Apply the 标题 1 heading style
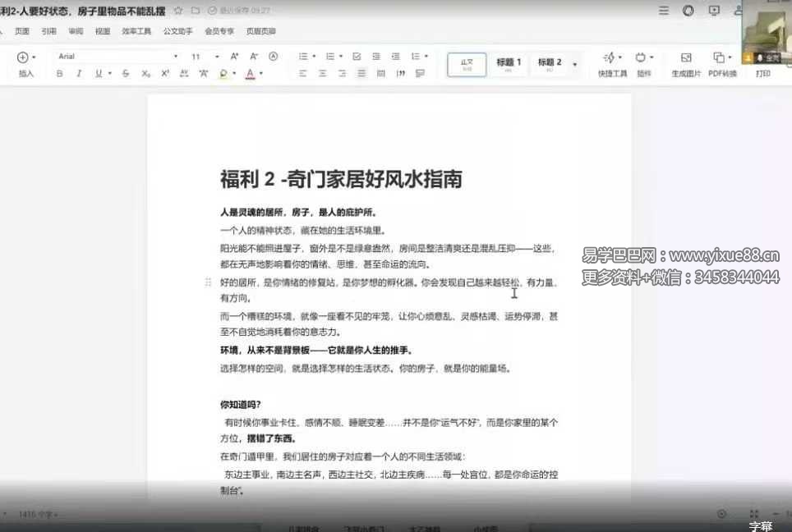This screenshot has height=532, width=792. [x=509, y=64]
